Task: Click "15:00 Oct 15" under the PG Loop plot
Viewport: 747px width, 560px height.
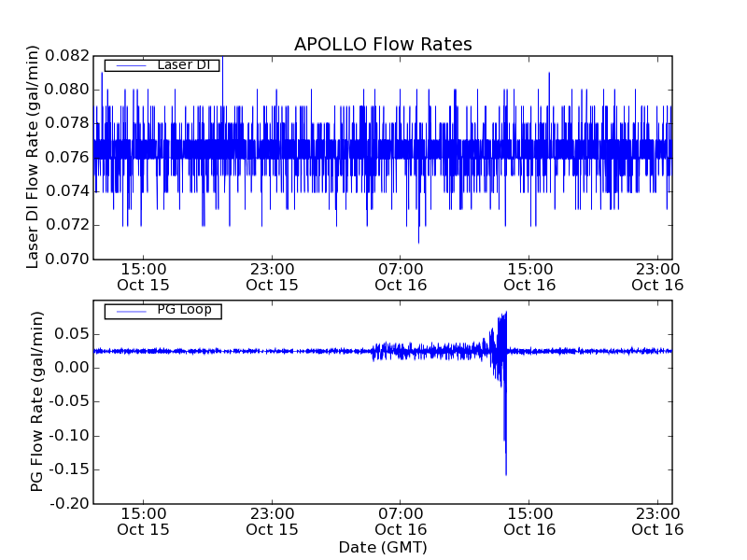Action: tap(144, 522)
